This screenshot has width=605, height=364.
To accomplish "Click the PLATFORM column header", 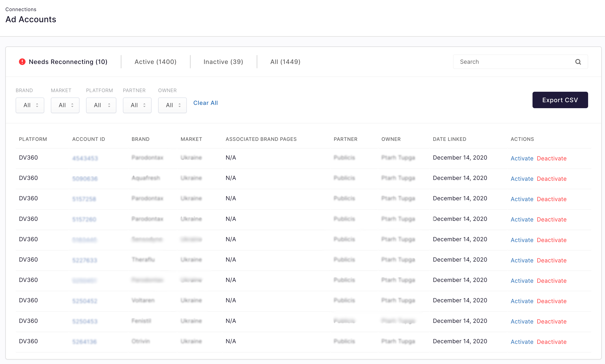I will [33, 139].
